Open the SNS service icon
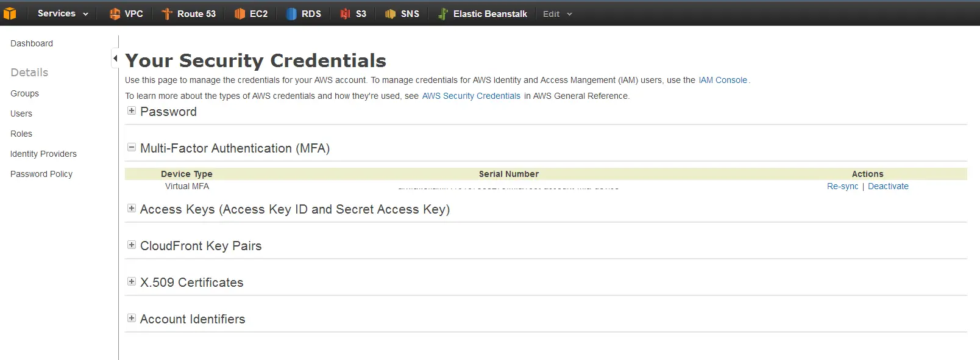980x360 pixels. coord(390,13)
